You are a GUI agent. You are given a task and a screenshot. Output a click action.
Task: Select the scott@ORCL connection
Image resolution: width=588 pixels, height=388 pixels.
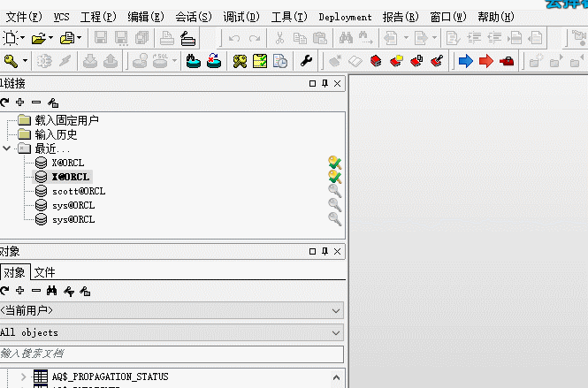coord(79,191)
